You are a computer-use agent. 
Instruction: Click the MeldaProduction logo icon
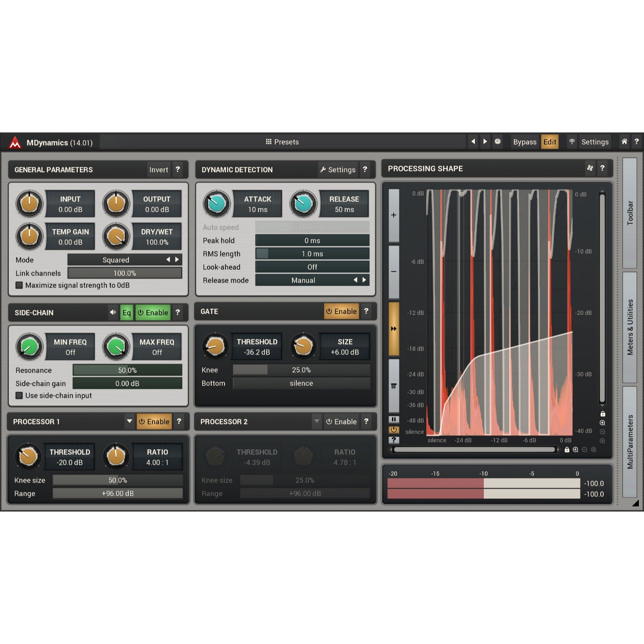point(15,143)
